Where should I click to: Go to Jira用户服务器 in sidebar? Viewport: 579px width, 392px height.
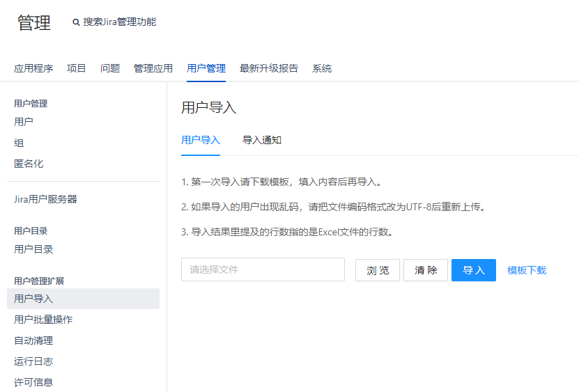[x=45, y=199]
